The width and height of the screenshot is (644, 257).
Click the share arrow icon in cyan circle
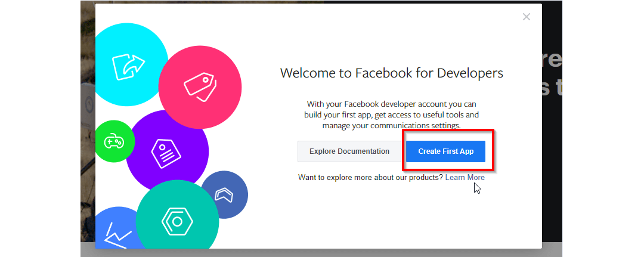click(128, 67)
